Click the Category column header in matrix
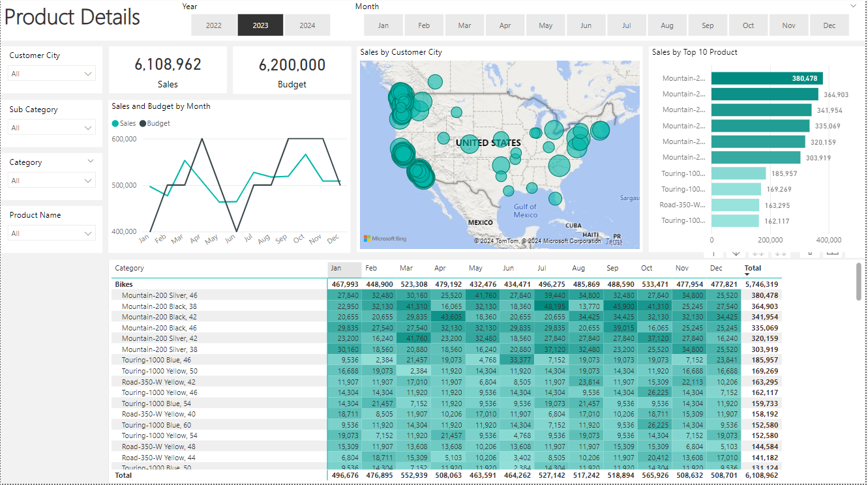Viewport: 868px width, 485px height. click(x=130, y=268)
